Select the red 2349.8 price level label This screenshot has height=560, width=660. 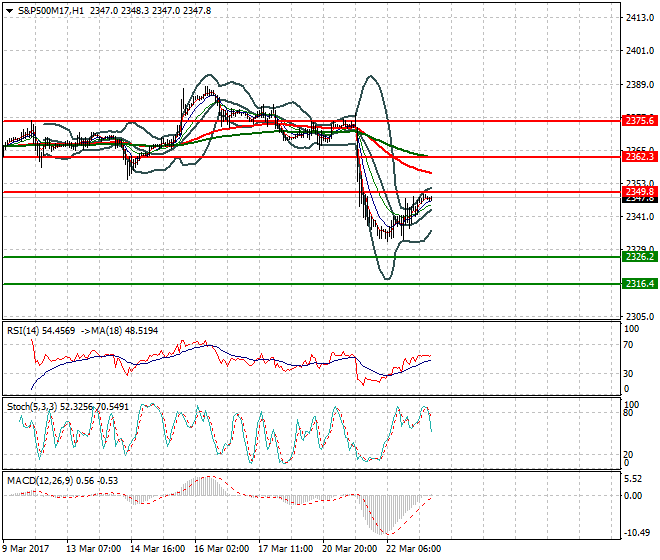pos(640,192)
